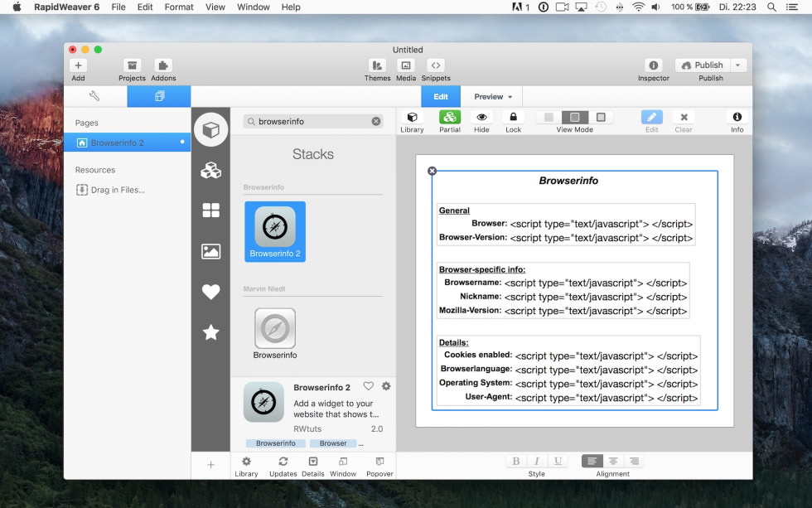Screen dimensions: 812x508
Task: Select the Browserinfo 2 page
Action: [128, 143]
